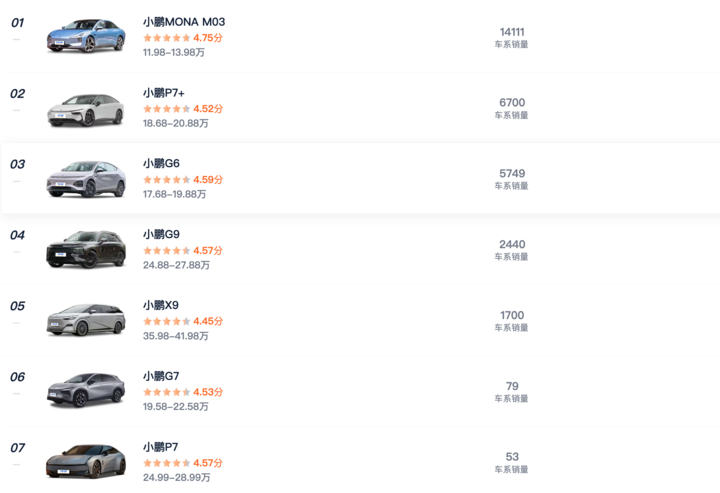Click the 小鹏P7 car image
Viewport: 720px width, 493px height.
(x=86, y=461)
